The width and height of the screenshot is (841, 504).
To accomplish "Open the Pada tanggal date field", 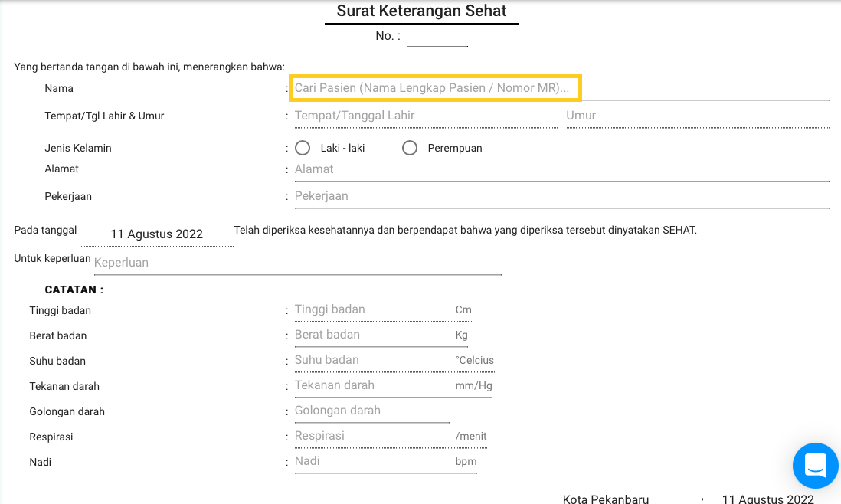I will point(156,234).
